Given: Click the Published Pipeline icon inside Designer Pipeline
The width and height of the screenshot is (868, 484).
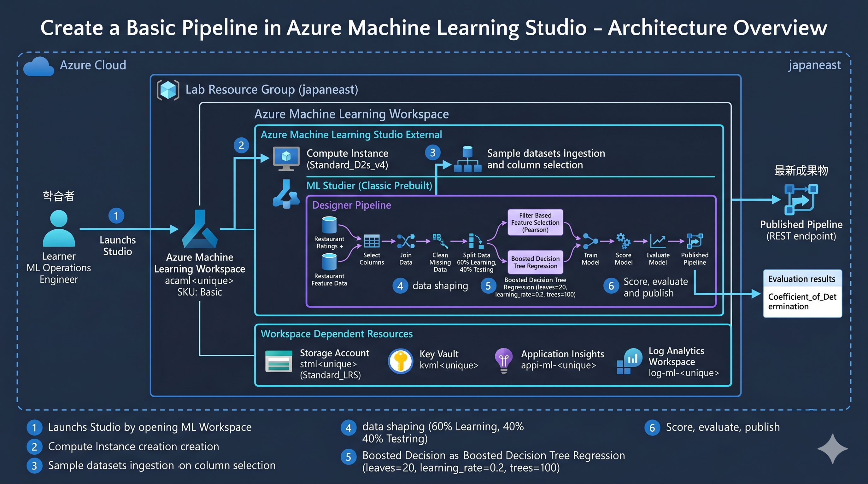Looking at the screenshot, I should tap(695, 241).
